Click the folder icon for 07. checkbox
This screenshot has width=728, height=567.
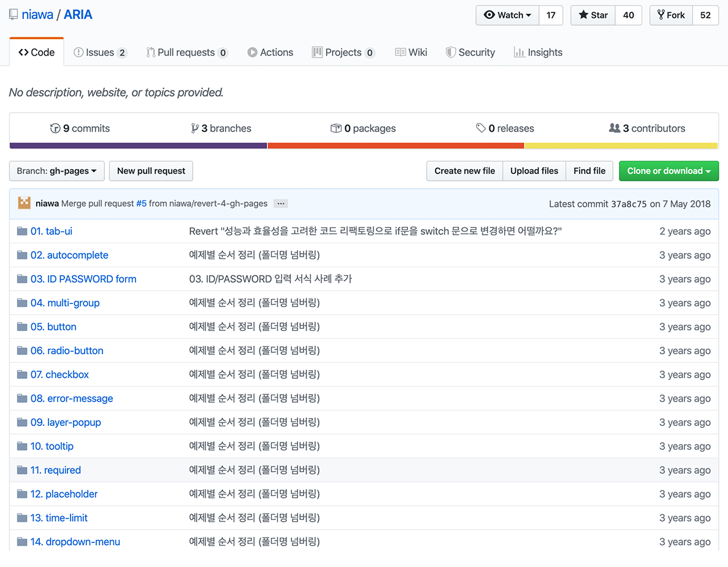[x=22, y=375]
